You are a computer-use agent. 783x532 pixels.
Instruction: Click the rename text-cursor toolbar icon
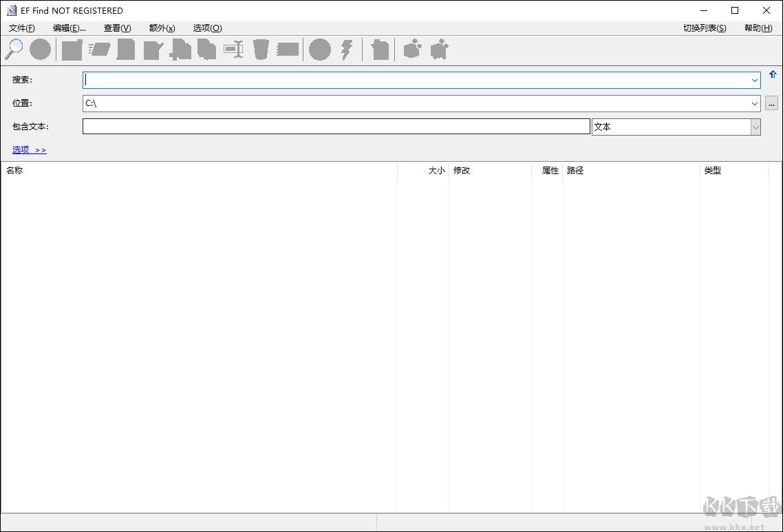pyautogui.click(x=233, y=50)
